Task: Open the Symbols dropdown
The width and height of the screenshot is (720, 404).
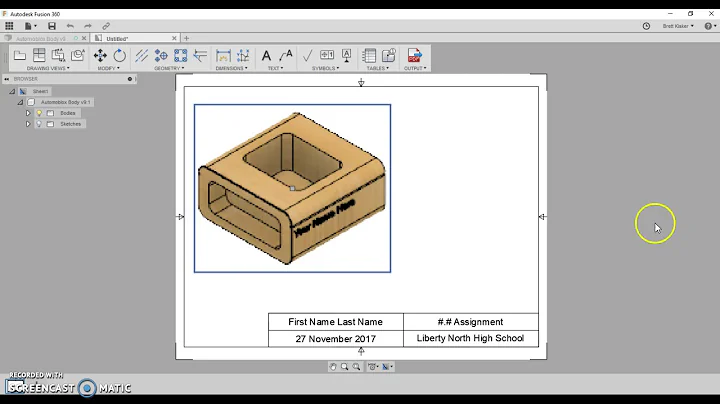Action: tap(326, 68)
